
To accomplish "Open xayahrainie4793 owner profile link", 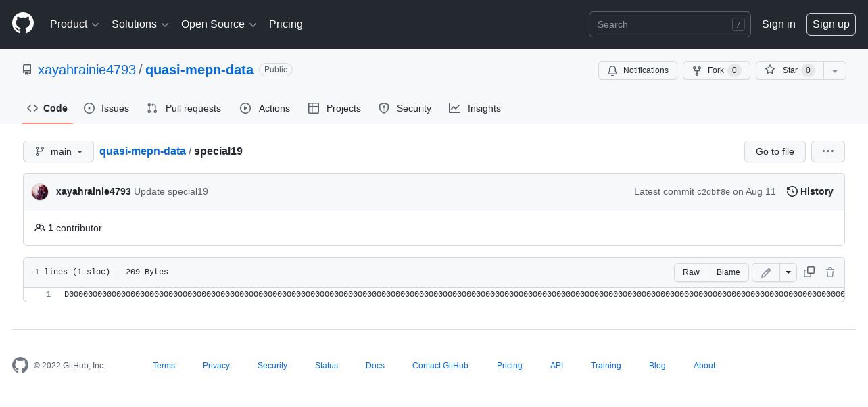I will 87,70.
